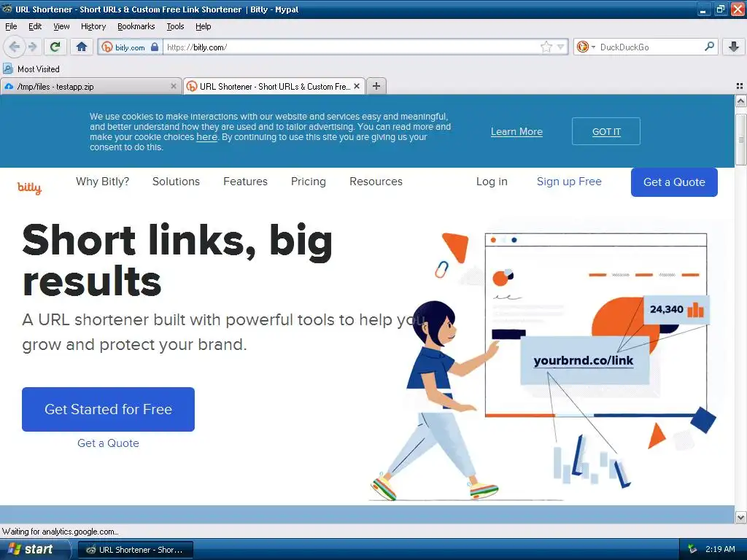This screenshot has width=747, height=560.
Task: Click 'Waiting for analytics.google.com' status text
Action: pyautogui.click(x=60, y=532)
